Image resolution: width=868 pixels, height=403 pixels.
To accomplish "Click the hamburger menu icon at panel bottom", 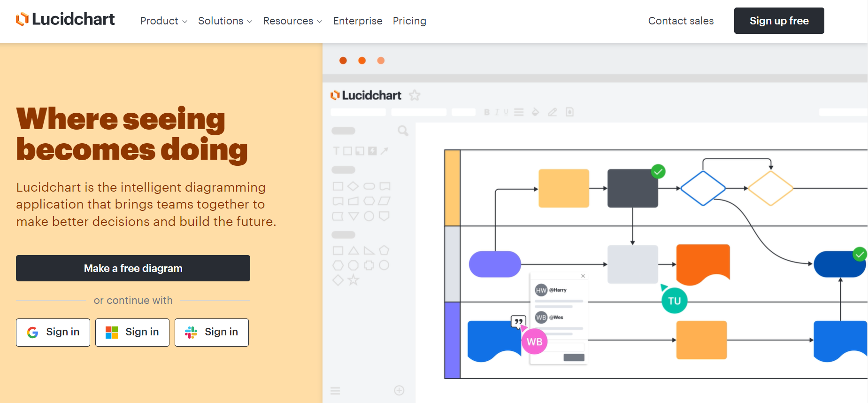I will [x=335, y=391].
